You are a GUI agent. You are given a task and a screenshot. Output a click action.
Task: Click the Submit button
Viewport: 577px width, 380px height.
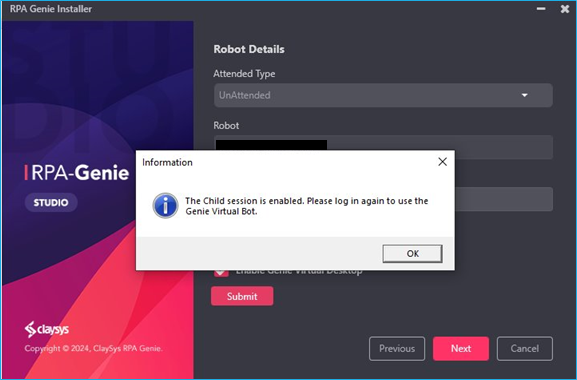tap(242, 296)
